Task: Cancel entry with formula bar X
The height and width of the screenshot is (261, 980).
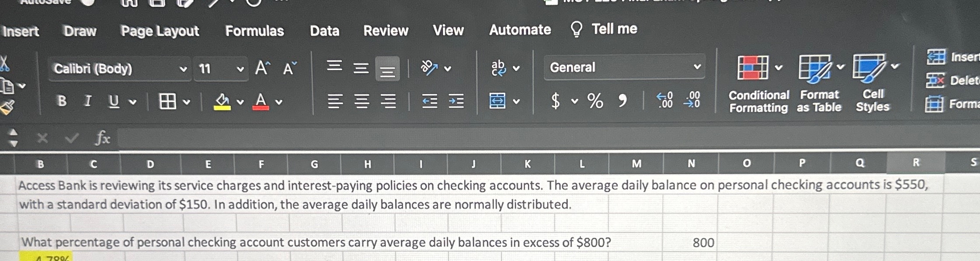Action: tap(42, 138)
